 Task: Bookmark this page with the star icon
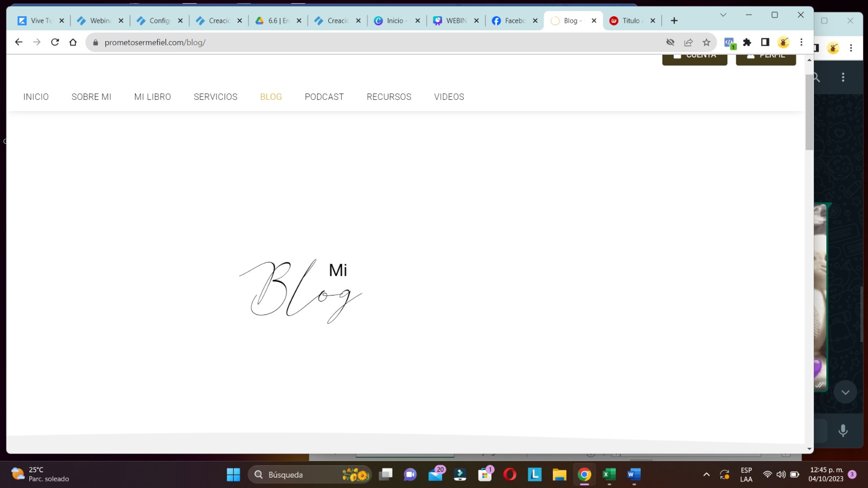tap(706, 42)
